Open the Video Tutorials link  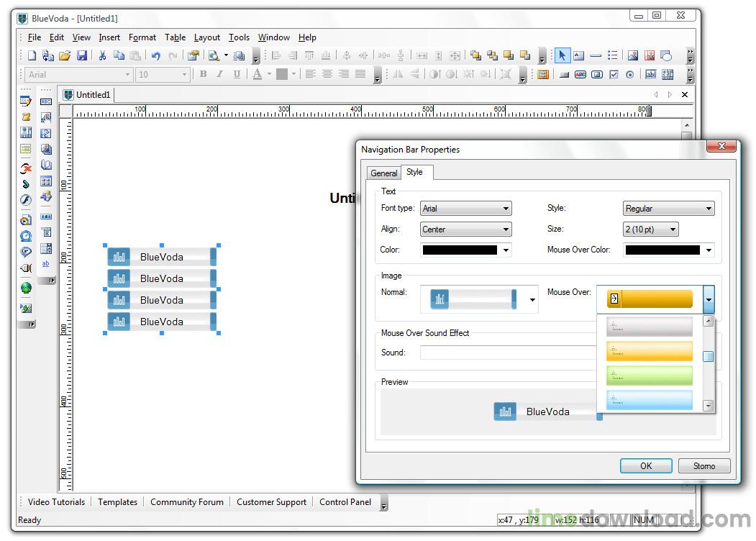click(x=55, y=501)
